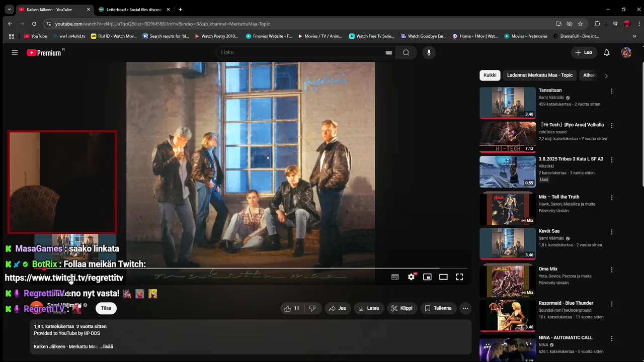The width and height of the screenshot is (644, 362).
Task: Open browser profile avatar in toolbar
Action: pos(627,24)
